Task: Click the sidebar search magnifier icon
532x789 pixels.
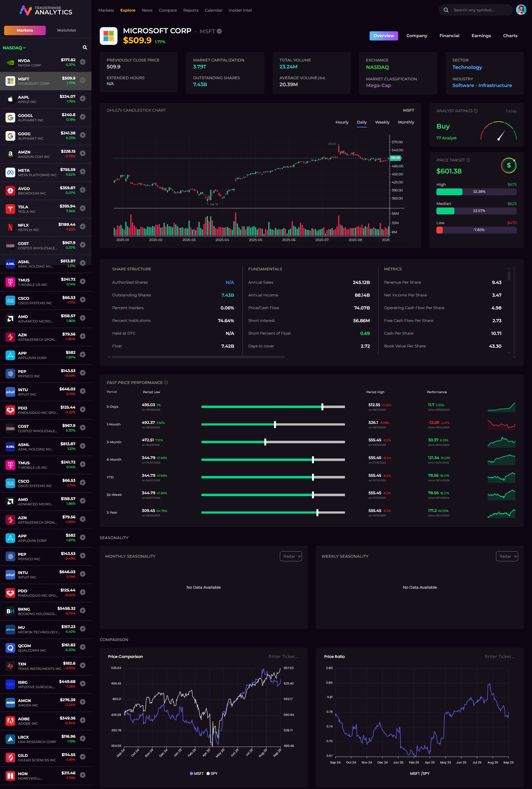Action: pos(85,47)
